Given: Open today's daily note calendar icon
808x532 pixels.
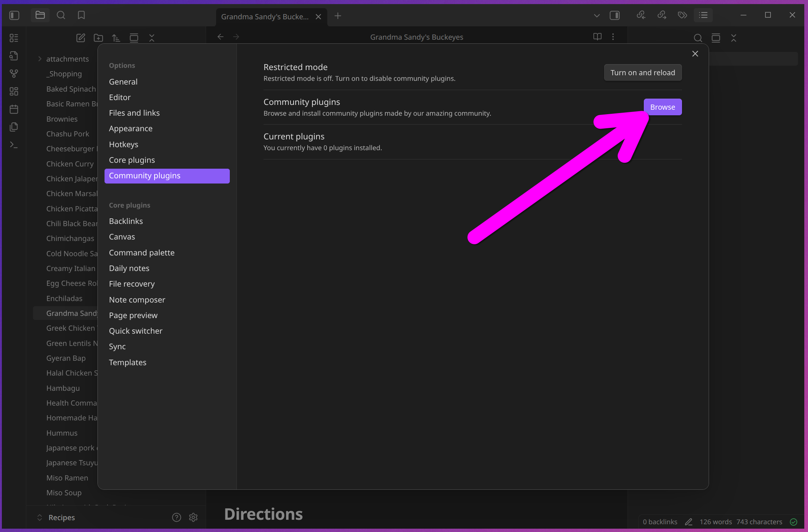Looking at the screenshot, I should point(14,109).
